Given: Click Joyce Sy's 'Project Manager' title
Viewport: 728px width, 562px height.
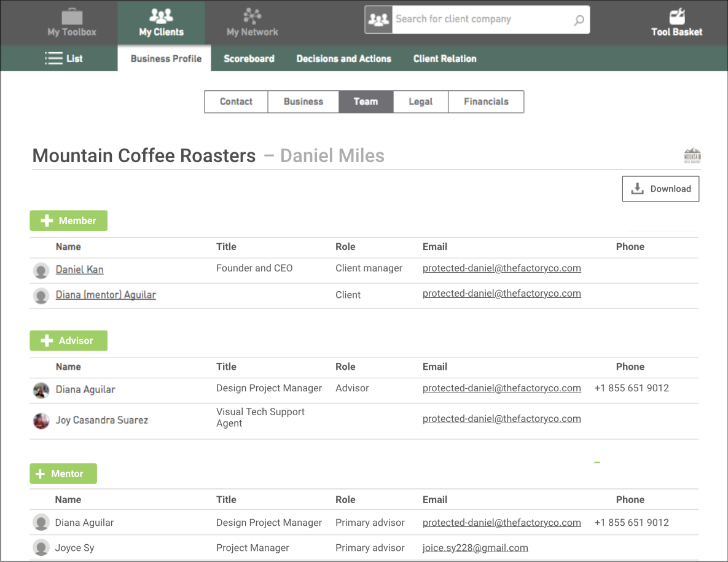Looking at the screenshot, I should [252, 548].
